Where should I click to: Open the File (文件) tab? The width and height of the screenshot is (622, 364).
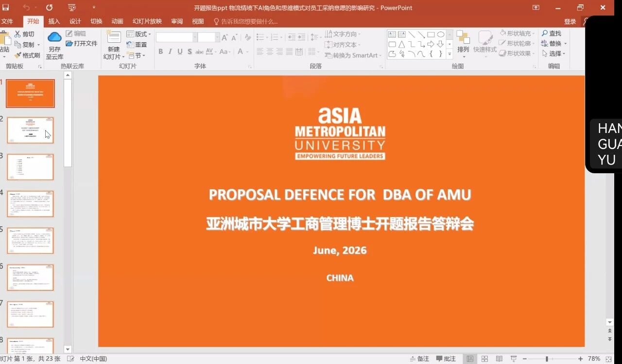(x=7, y=21)
